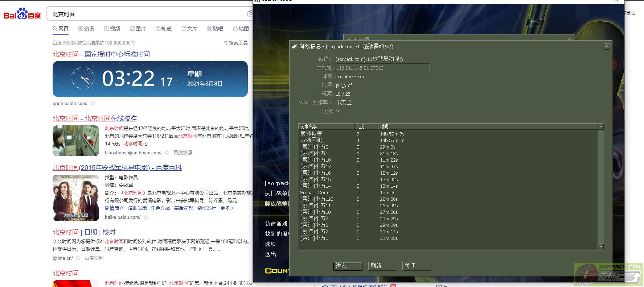The image size is (644, 287).
Task: Click the scroll up arrow in player list
Action: click(601, 127)
